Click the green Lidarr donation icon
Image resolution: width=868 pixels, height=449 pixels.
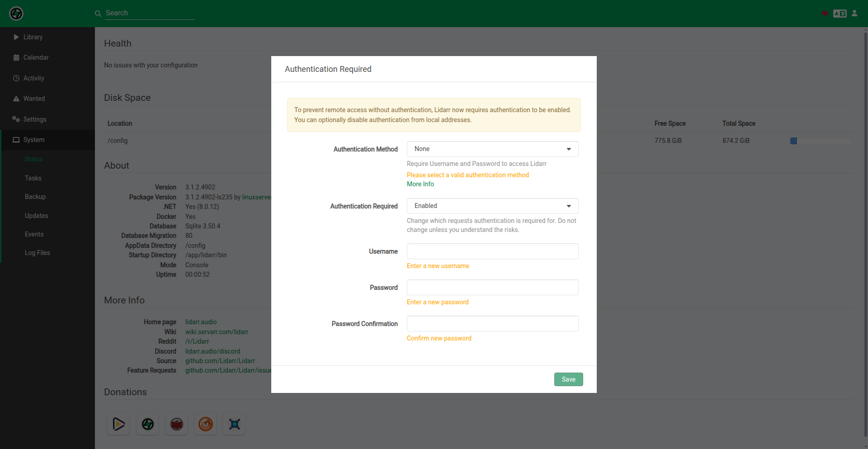(x=148, y=424)
